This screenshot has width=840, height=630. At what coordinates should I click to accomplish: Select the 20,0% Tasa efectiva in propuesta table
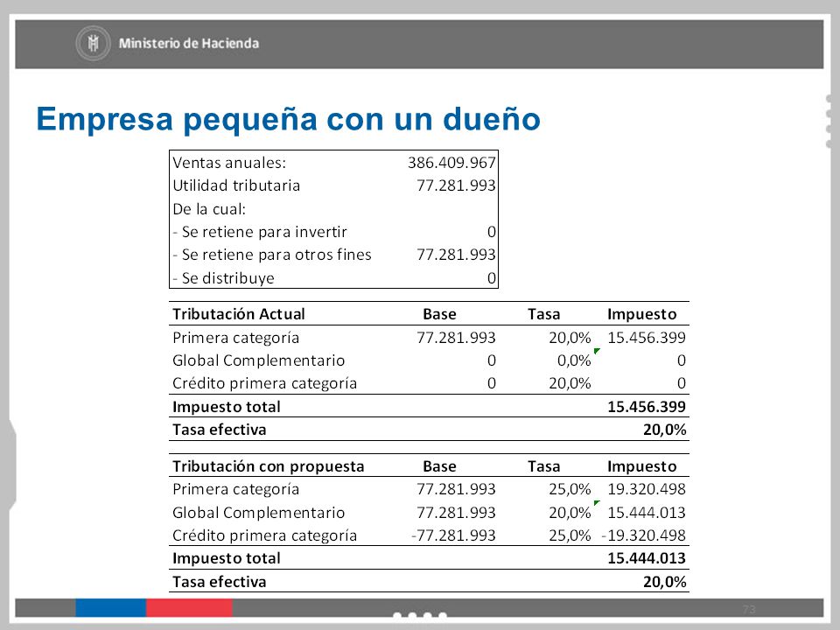[x=664, y=582]
